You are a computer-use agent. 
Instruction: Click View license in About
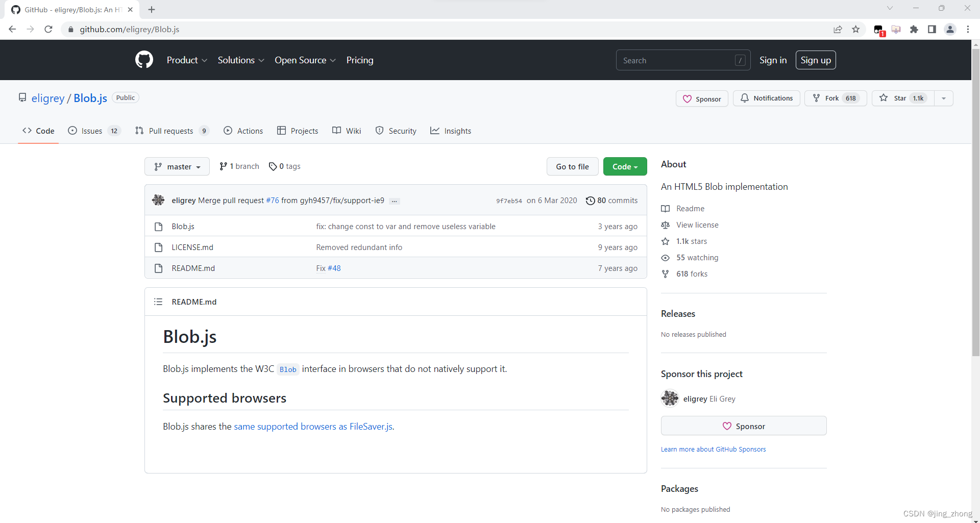pyautogui.click(x=697, y=225)
